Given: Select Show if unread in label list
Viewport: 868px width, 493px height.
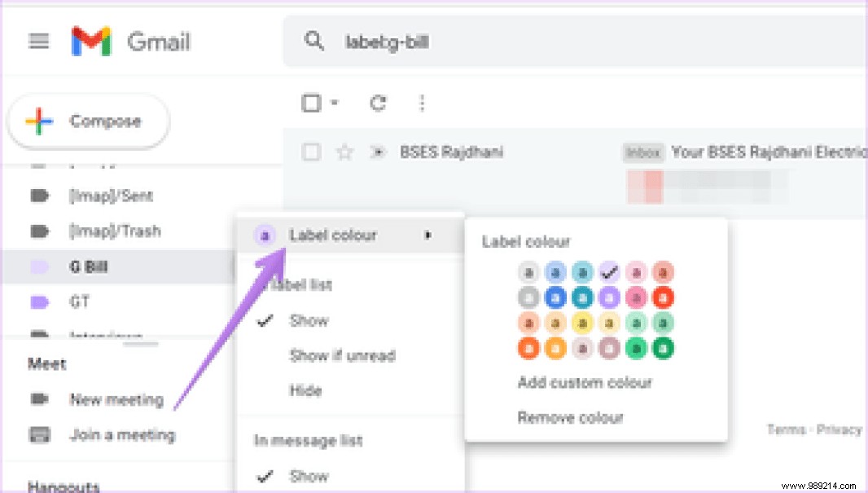Looking at the screenshot, I should 342,355.
